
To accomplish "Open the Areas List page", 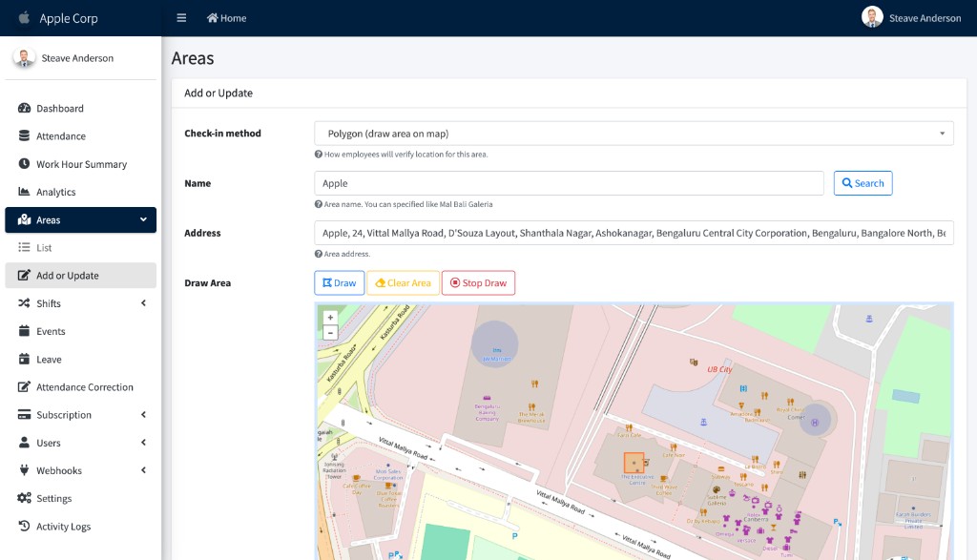I will point(44,248).
